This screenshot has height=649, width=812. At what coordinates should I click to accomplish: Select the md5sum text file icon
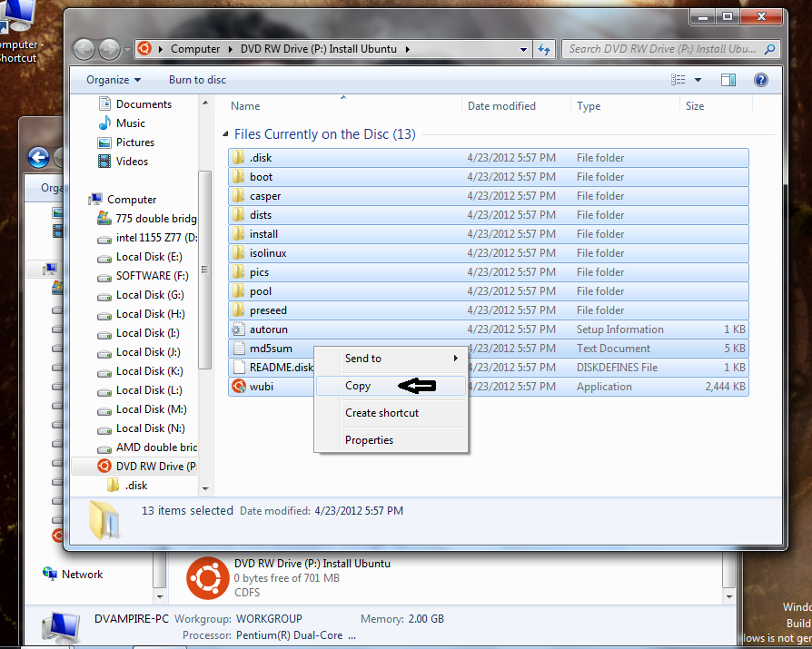(238, 349)
